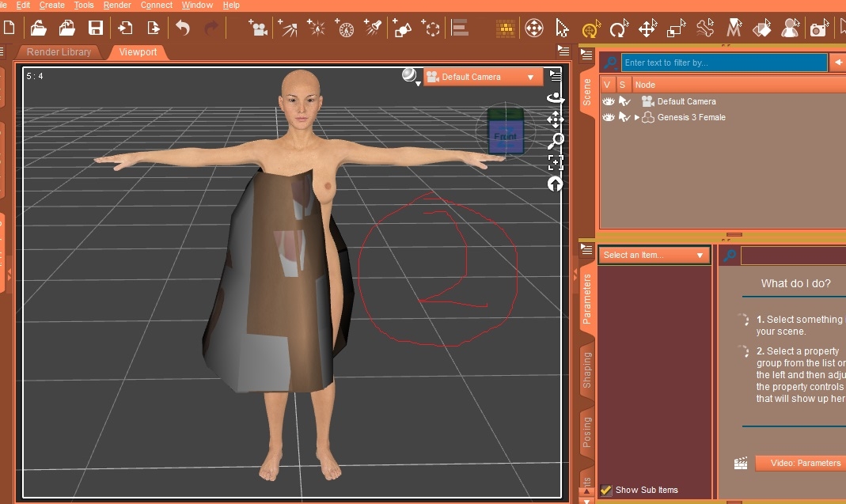Expand the Genesis 3 Female node
Screen dimensions: 846x504
[x=637, y=117]
